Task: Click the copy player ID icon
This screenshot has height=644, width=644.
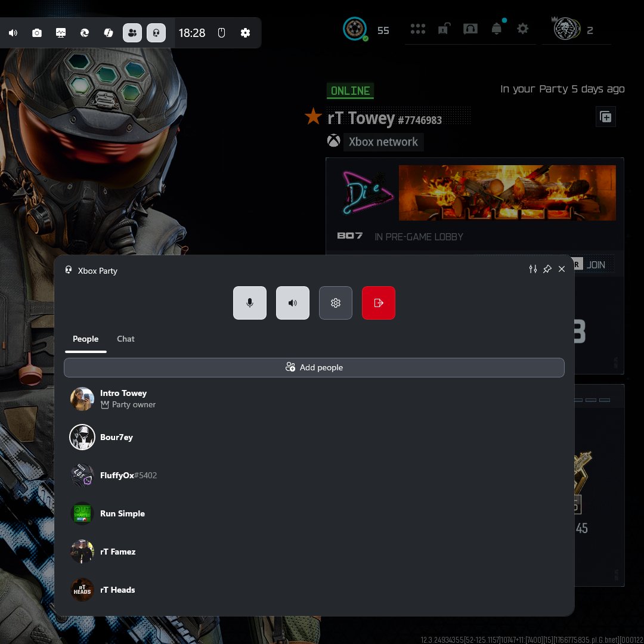Action: (605, 117)
